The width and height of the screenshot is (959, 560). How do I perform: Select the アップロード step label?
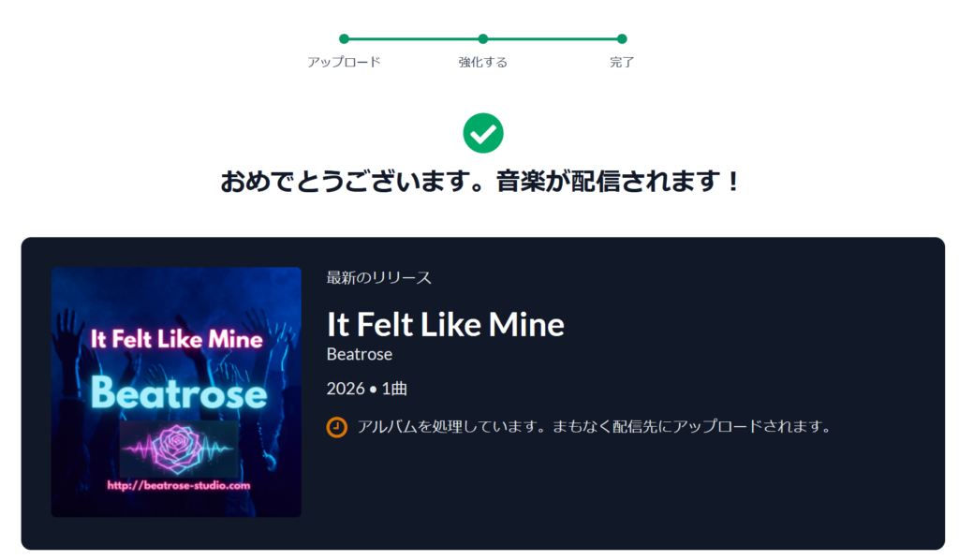(x=344, y=63)
